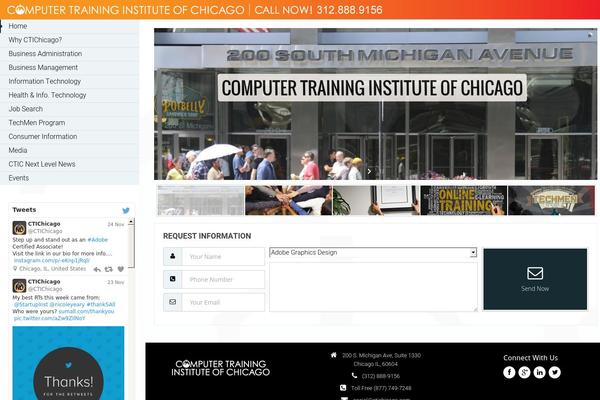Click inside the Phone Number field
The height and width of the screenshot is (400, 600).
pyautogui.click(x=223, y=279)
